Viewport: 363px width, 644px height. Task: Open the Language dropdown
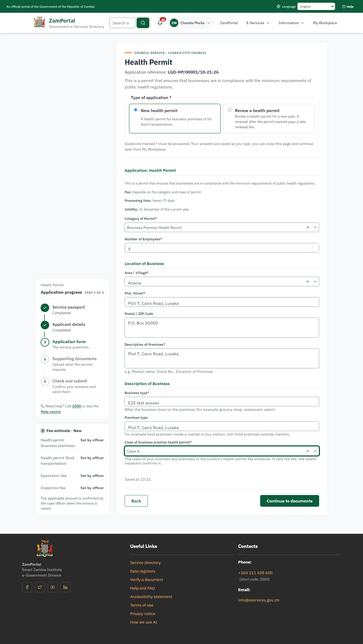[x=316, y=7]
